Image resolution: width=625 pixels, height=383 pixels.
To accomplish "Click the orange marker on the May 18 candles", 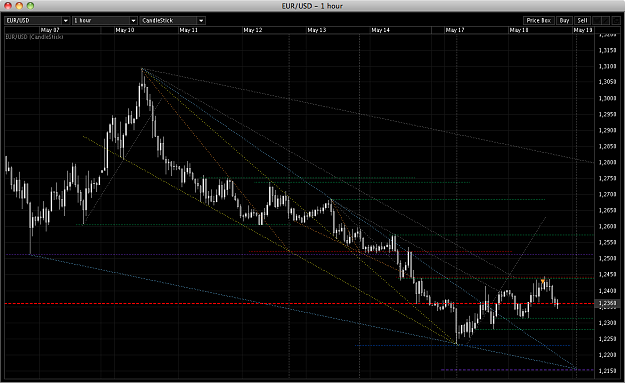I will (542, 281).
